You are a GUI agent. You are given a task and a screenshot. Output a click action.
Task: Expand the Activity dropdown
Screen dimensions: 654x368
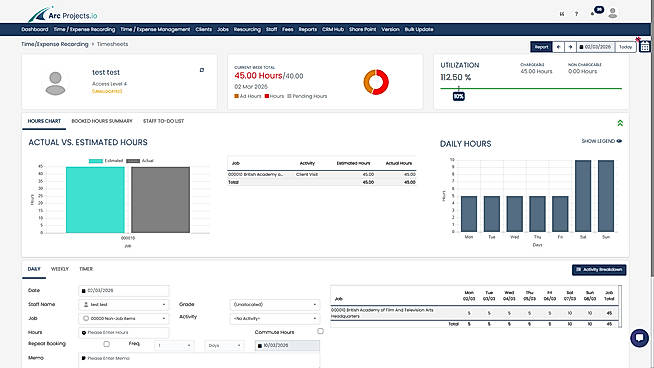[x=275, y=318]
